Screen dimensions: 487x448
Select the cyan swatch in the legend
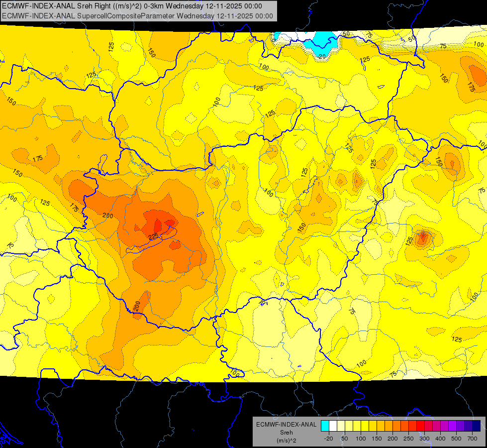(325, 426)
